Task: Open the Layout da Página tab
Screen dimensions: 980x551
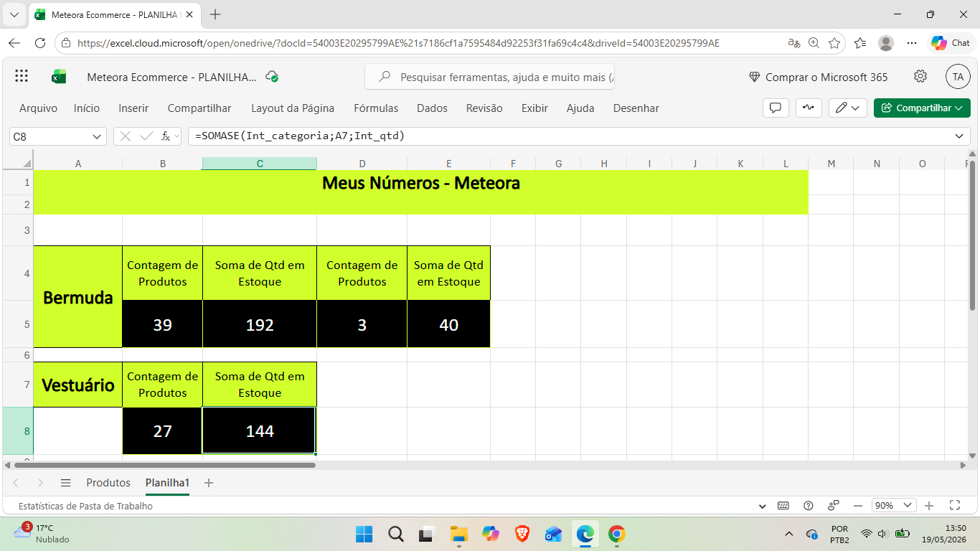Action: (x=293, y=108)
